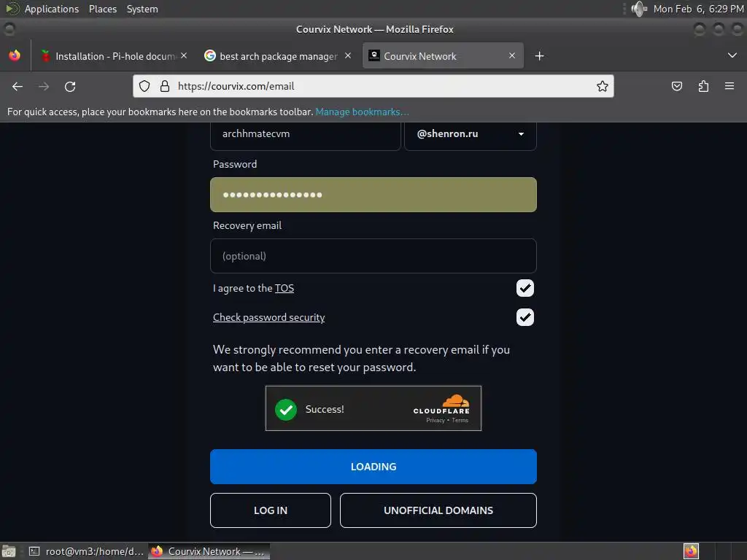The height and width of the screenshot is (560, 747).
Task: Open the UNOFFICIAL DOMAINS button
Action: [438, 510]
